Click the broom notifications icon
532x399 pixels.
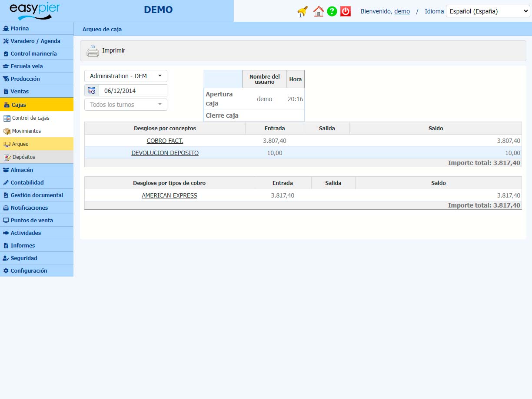point(303,11)
